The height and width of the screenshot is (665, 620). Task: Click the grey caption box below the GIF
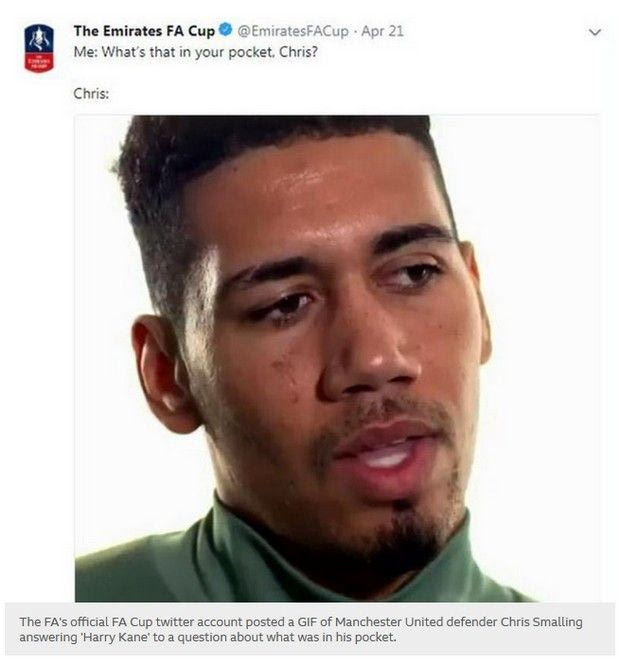click(x=310, y=629)
